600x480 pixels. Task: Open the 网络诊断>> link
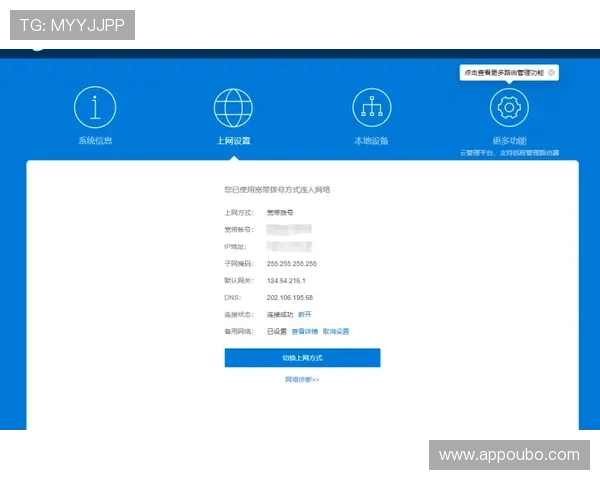pyautogui.click(x=302, y=380)
